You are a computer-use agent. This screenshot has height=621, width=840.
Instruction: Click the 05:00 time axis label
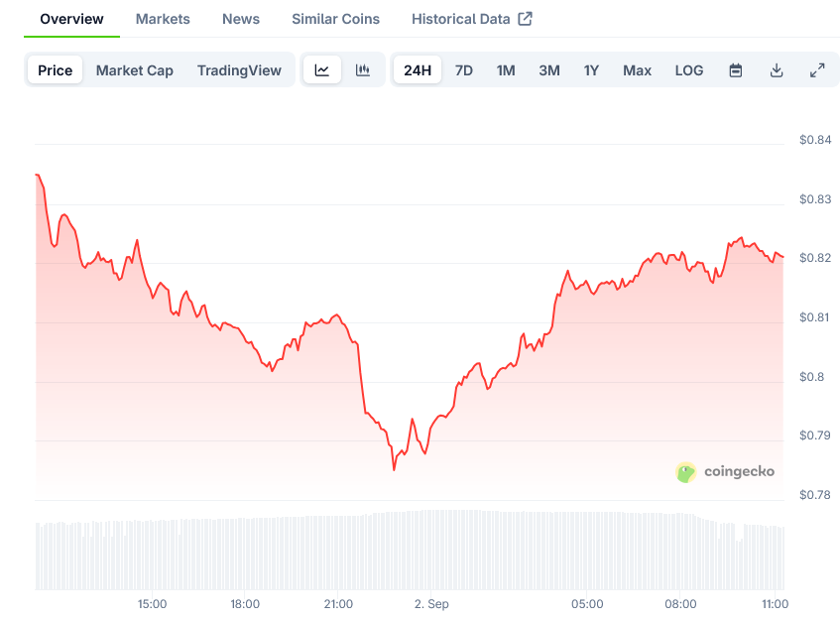[587, 604]
